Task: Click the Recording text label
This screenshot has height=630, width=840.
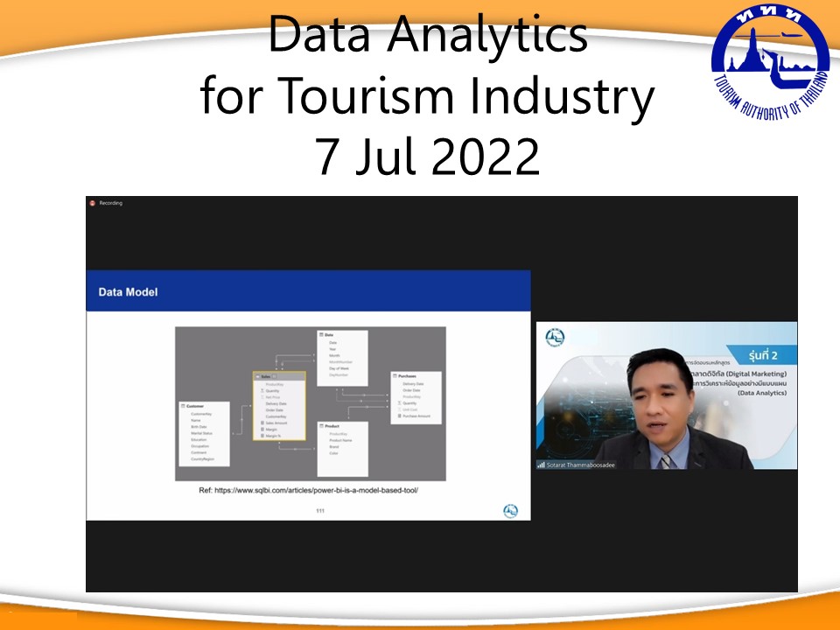Action: click(x=111, y=203)
